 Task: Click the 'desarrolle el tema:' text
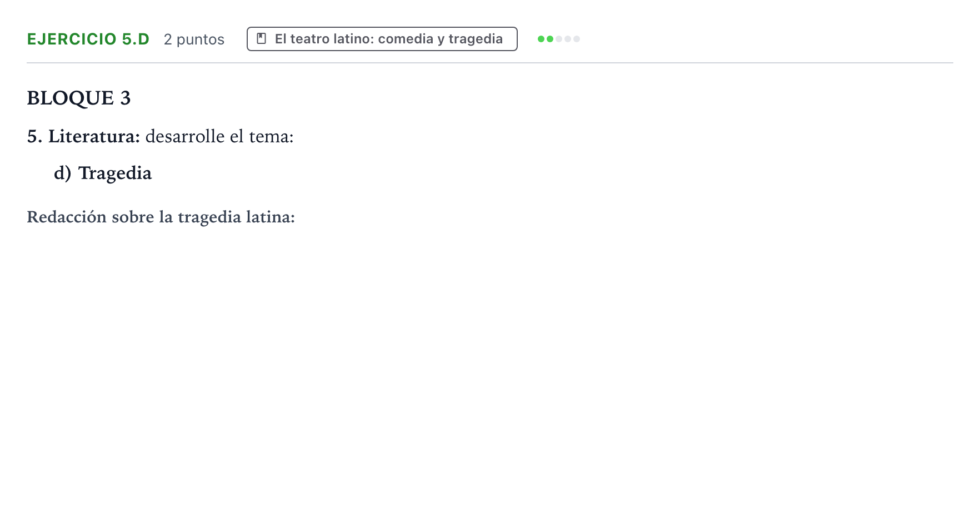click(219, 136)
